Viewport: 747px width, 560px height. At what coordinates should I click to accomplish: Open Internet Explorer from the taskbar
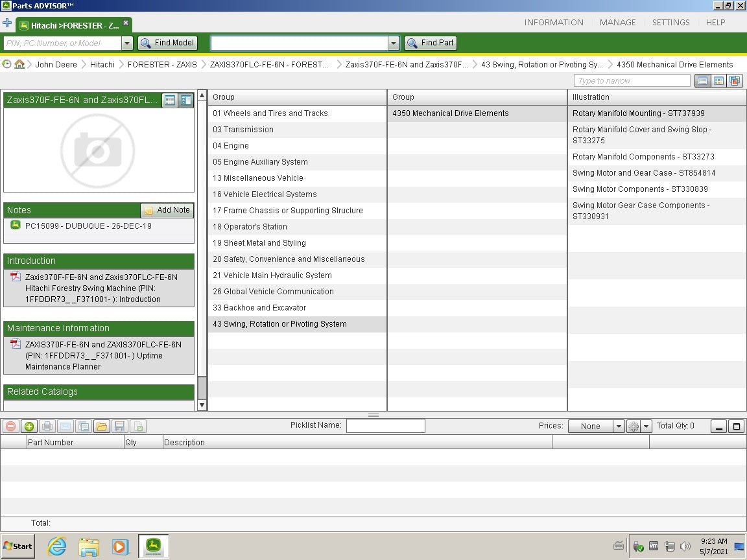(57, 546)
